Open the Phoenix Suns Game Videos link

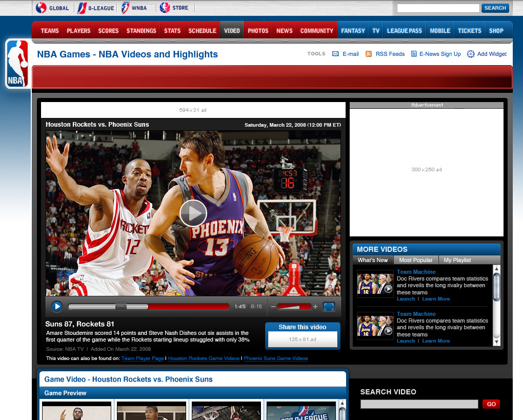tap(275, 358)
